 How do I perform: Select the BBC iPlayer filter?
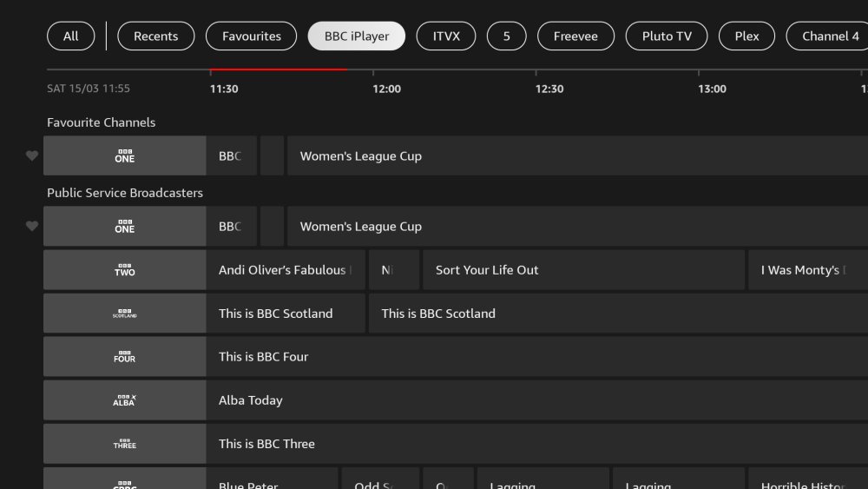tap(357, 36)
